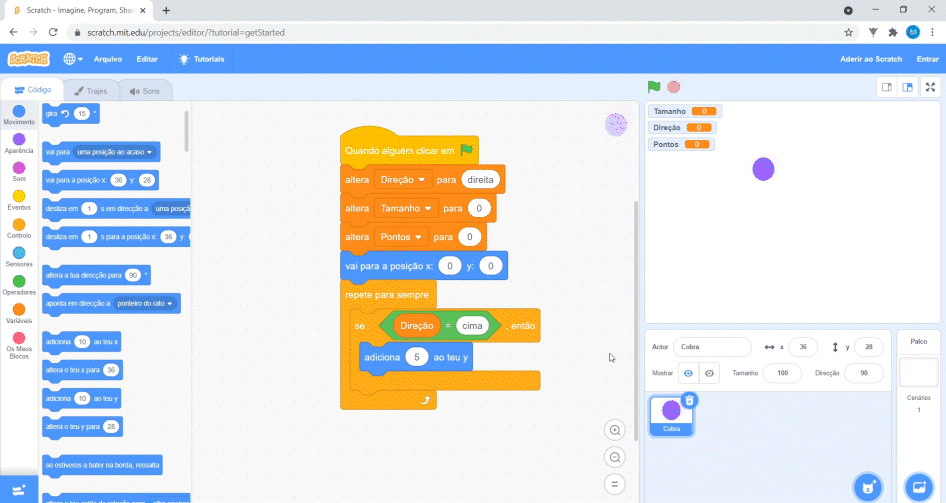Viewport: 946px width, 503px height.
Task: Switch to the Sons tab
Action: coord(145,91)
